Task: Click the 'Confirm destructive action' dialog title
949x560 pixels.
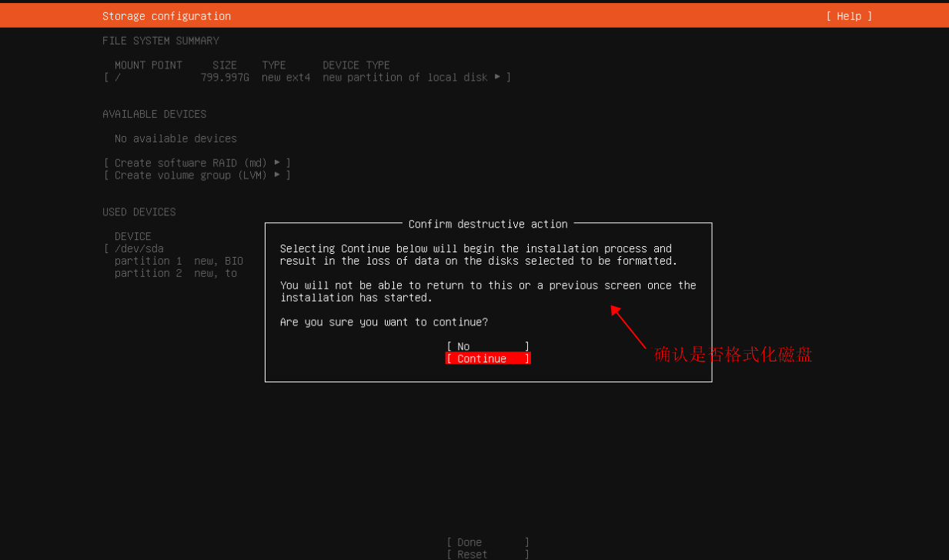Action: pyautogui.click(x=488, y=224)
